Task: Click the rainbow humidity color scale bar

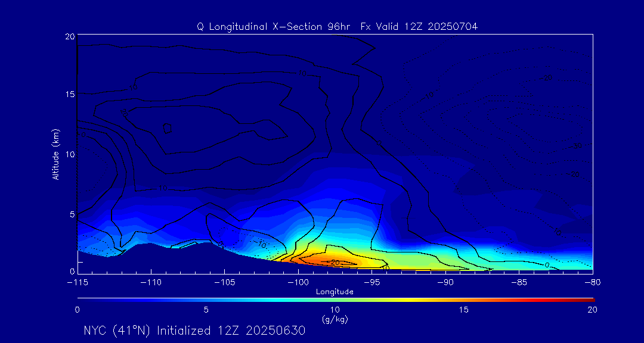Action: coord(336,300)
